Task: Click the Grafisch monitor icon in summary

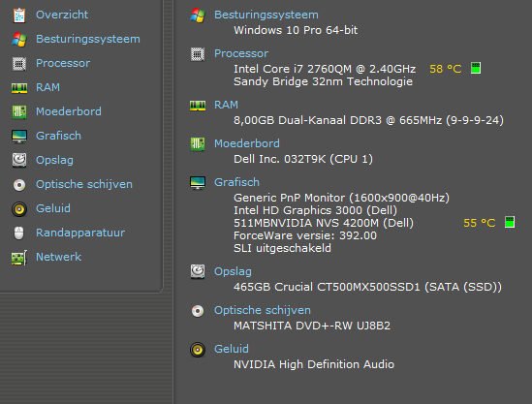Action: click(x=198, y=183)
